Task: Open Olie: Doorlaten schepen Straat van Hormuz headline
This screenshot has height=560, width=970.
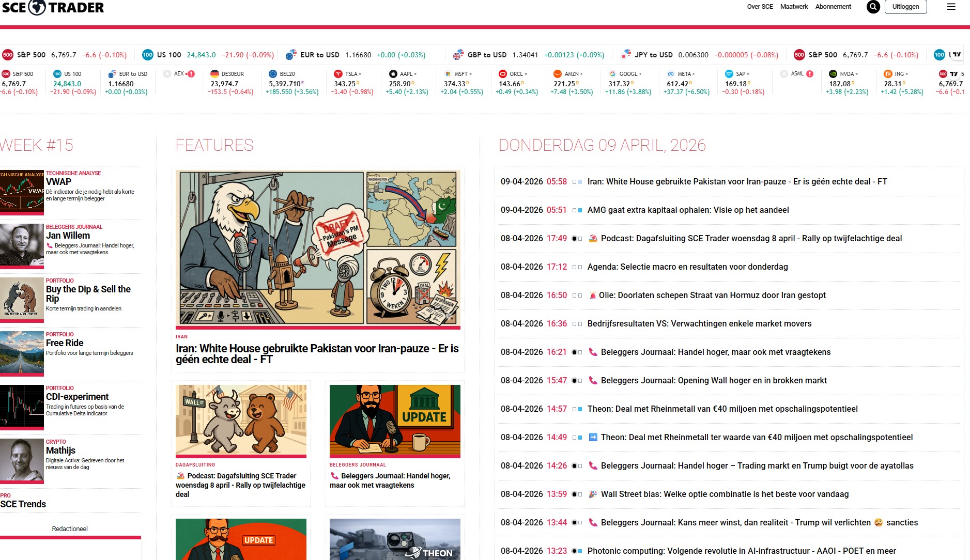Action: click(x=712, y=295)
